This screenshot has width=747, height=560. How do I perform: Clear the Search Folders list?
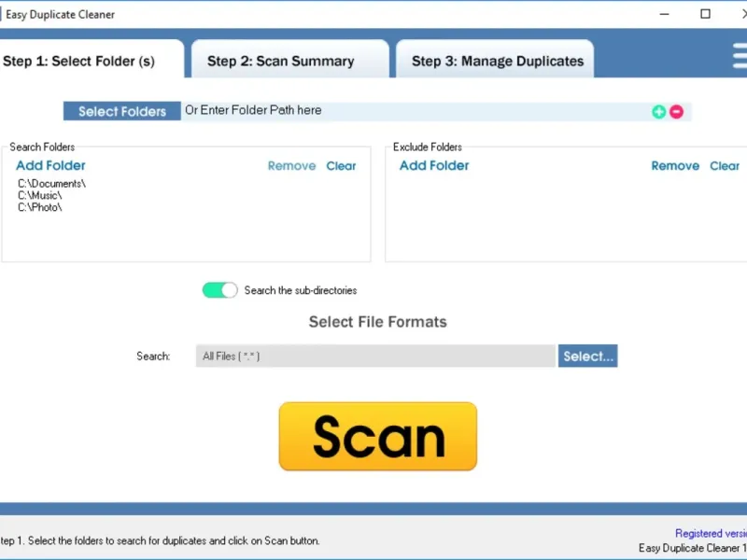[x=341, y=166]
